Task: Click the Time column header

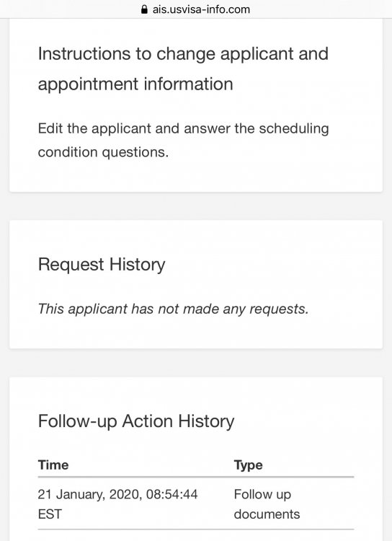Action: pos(53,465)
